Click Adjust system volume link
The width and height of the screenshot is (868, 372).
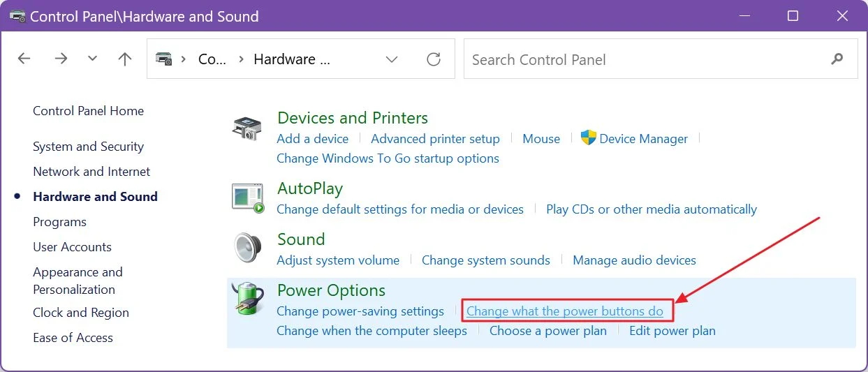[338, 260]
